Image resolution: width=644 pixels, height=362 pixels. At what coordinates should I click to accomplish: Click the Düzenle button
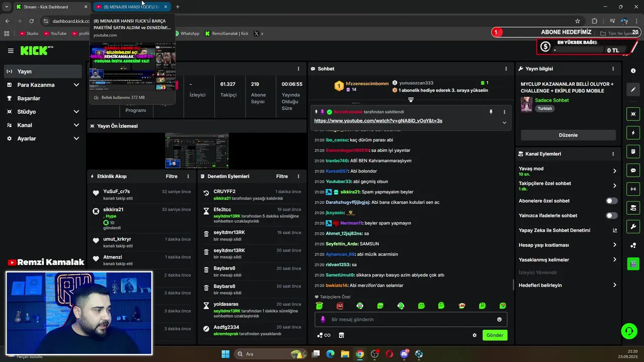point(568,135)
